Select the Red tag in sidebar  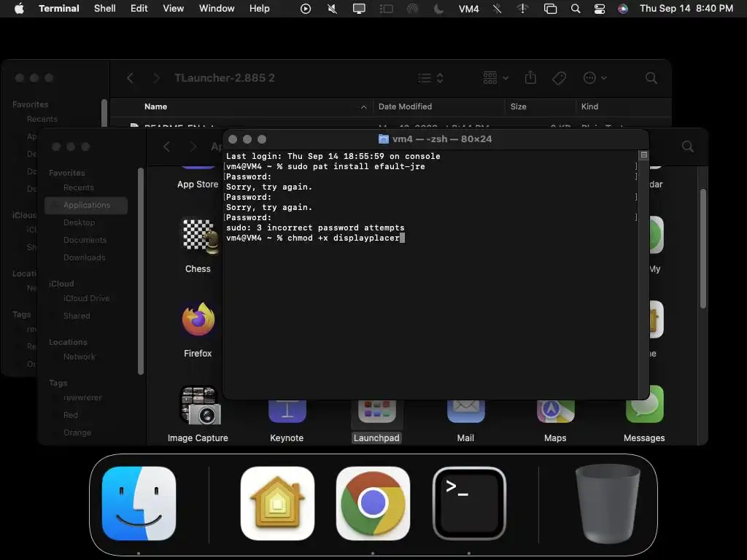tap(71, 415)
